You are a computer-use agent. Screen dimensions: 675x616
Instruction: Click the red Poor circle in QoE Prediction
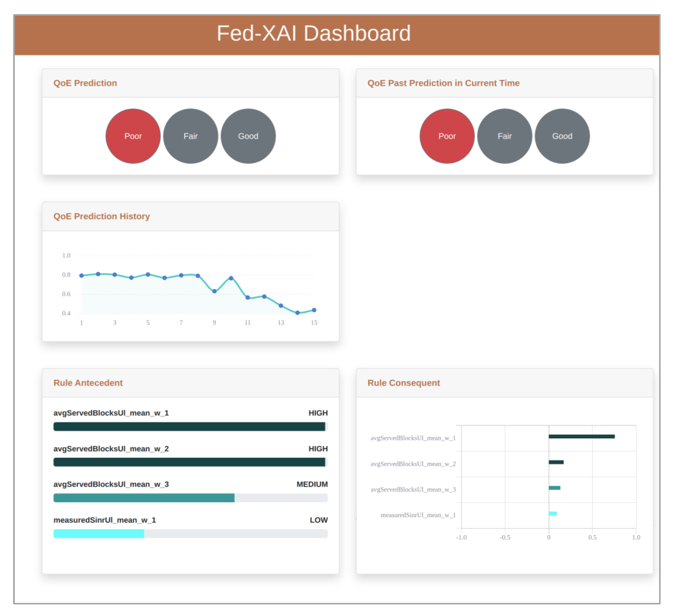tap(133, 136)
